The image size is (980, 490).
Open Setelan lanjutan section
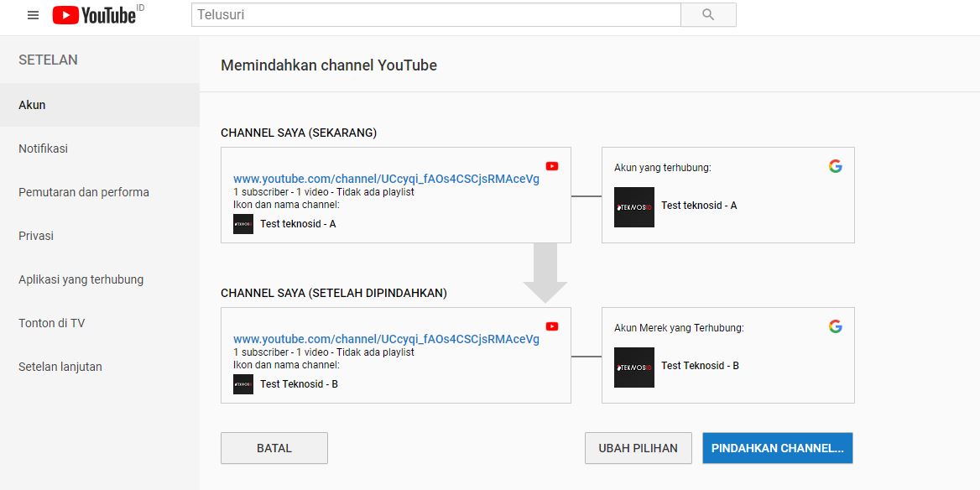[x=99, y=367]
